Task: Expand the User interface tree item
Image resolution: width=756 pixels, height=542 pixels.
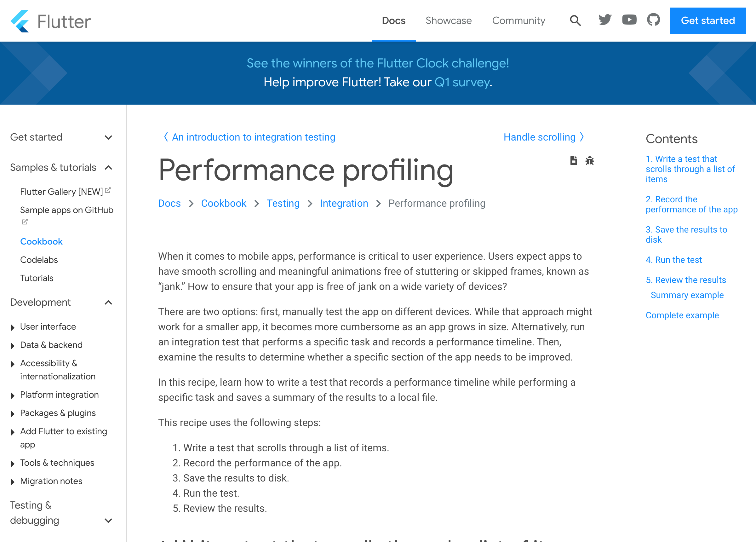Action: click(13, 327)
